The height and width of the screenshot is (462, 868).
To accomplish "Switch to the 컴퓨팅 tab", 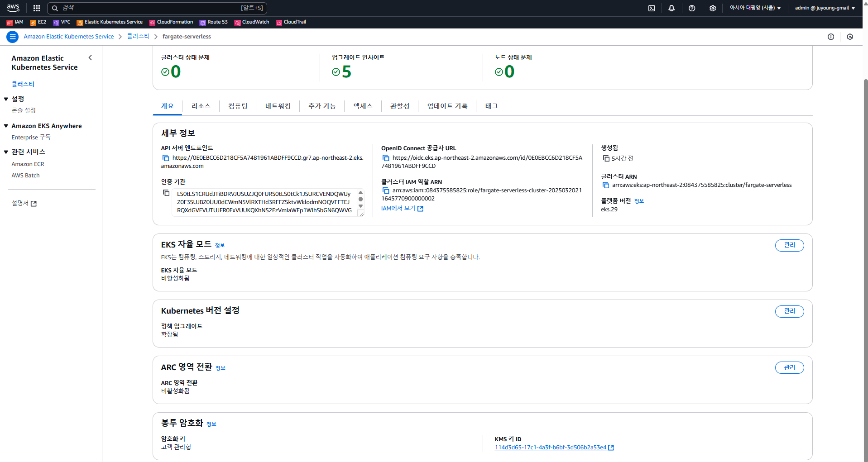I will pos(238,106).
